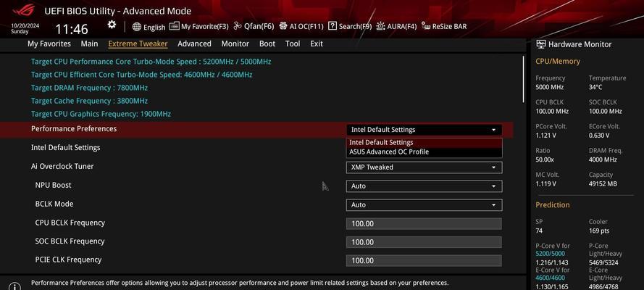Open the Tool tab

click(x=293, y=43)
